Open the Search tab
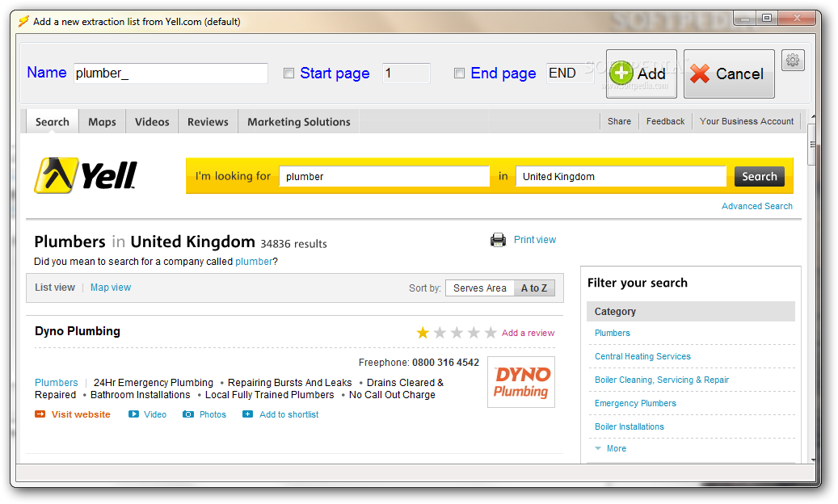Image resolution: width=838 pixels, height=504 pixels. 53,122
